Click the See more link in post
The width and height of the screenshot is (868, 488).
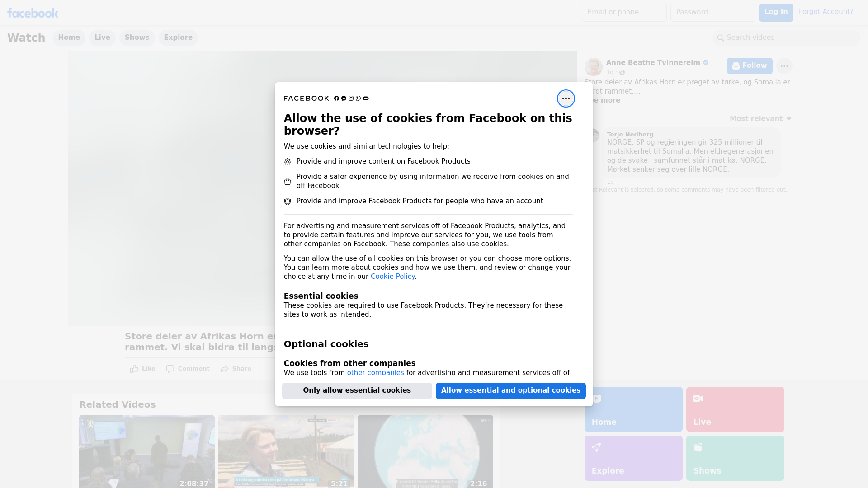(x=604, y=100)
